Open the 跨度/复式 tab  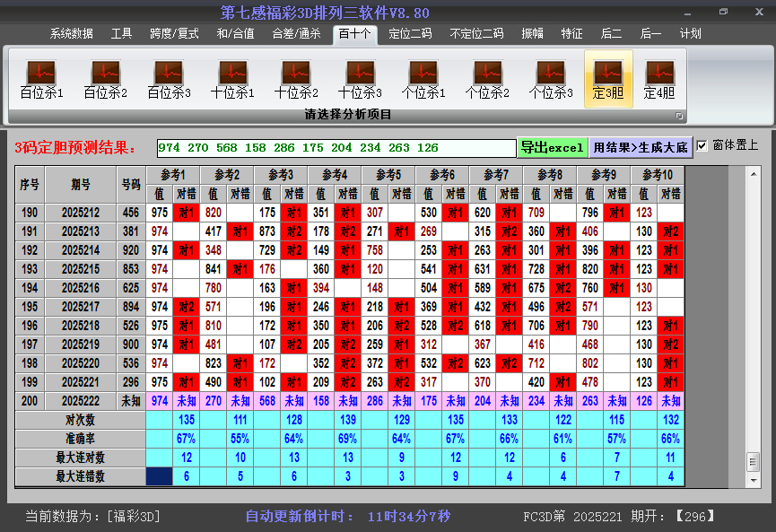[x=174, y=34]
